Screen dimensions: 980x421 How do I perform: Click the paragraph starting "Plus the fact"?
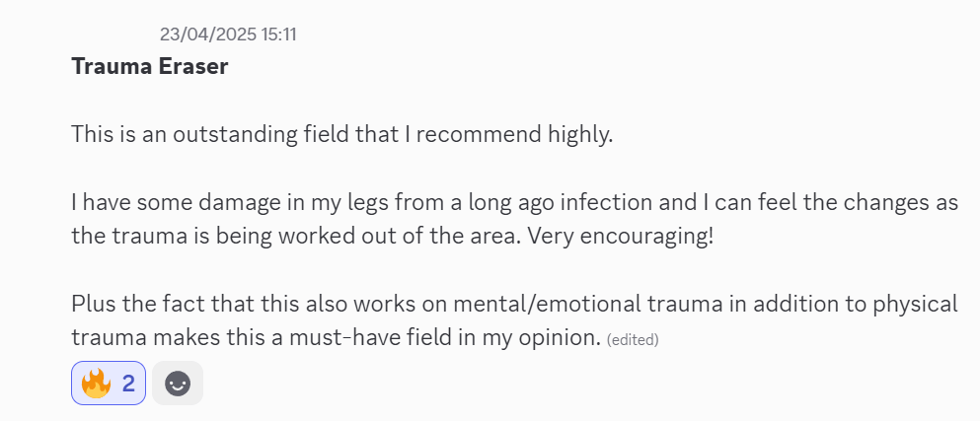[x=513, y=320]
